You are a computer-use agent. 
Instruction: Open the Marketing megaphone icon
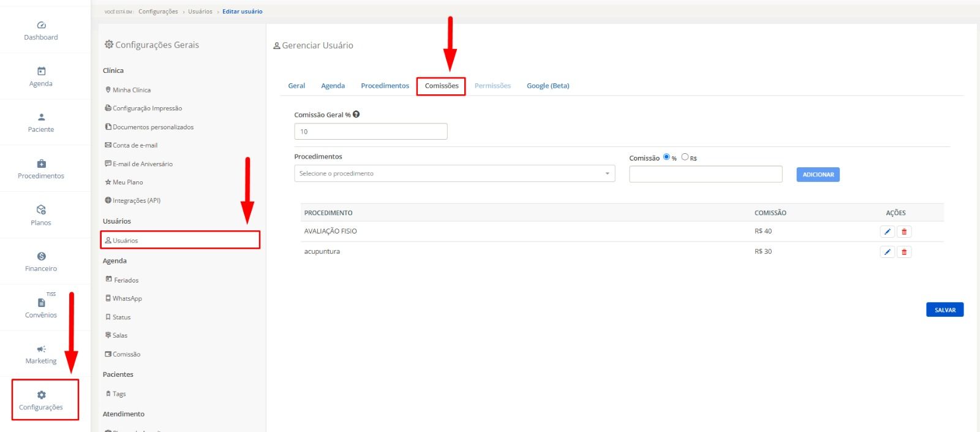point(41,349)
